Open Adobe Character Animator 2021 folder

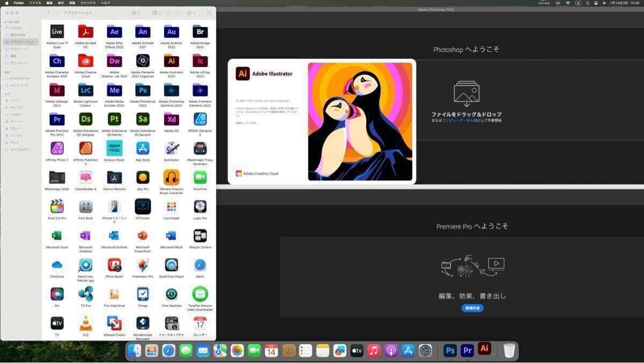point(57,61)
